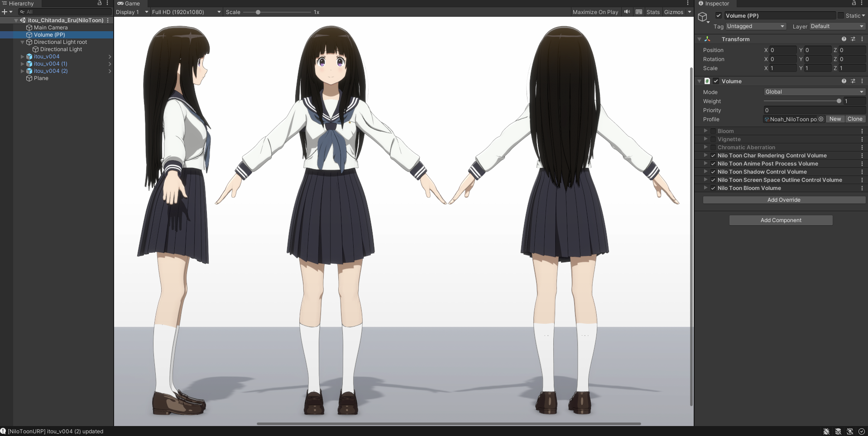The image size is (868, 436).
Task: Enable the Bloom override checkbox
Action: coord(713,131)
